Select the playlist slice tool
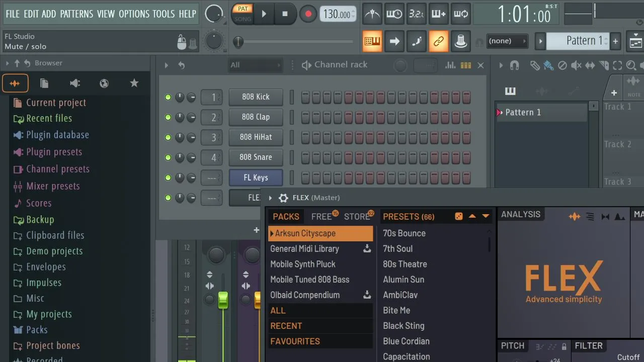The width and height of the screenshot is (644, 362). tap(604, 65)
